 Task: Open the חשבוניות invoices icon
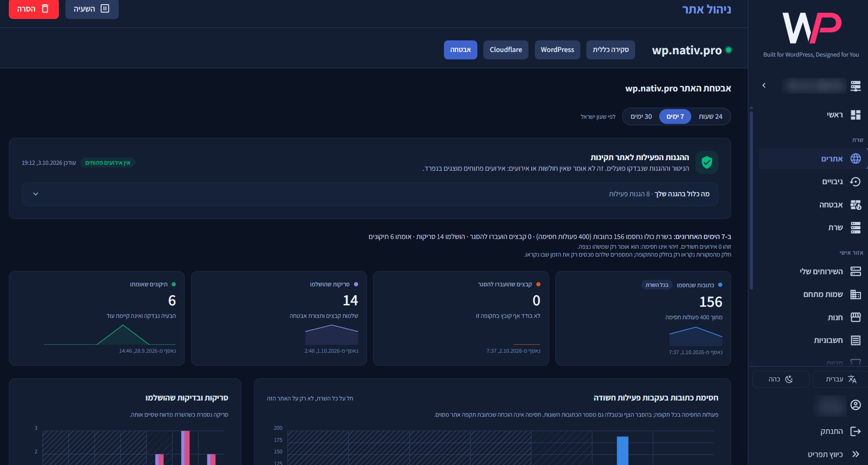tap(855, 341)
